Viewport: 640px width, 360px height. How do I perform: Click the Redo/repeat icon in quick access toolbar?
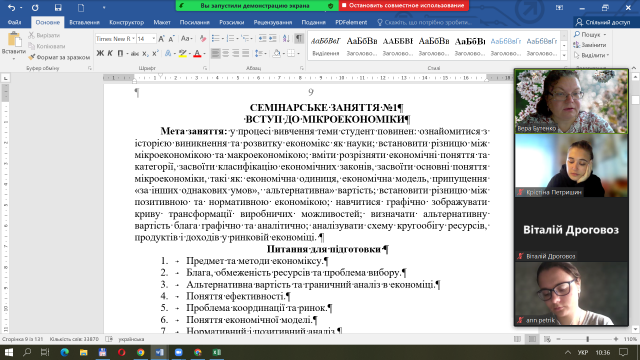click(35, 7)
